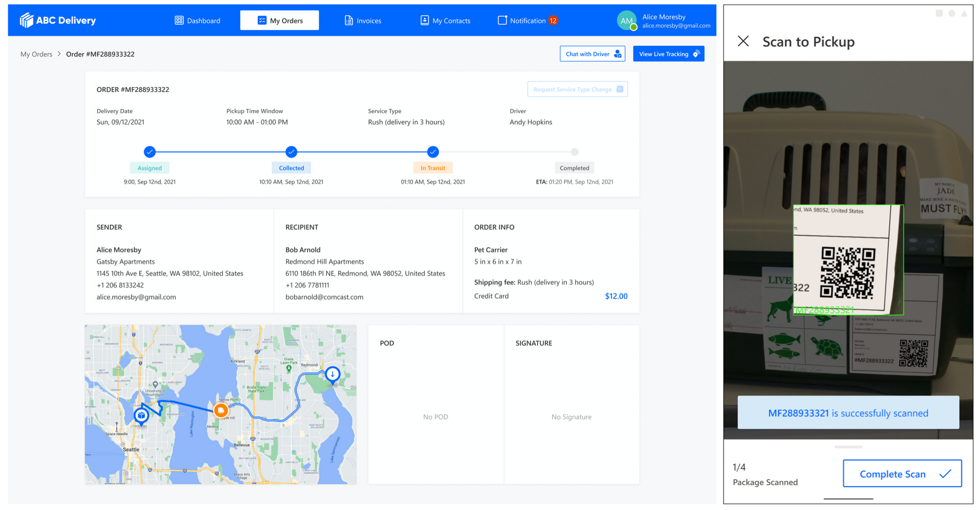The height and width of the screenshot is (510, 980).
Task: Close the Scan to Pickup panel
Action: [x=743, y=41]
